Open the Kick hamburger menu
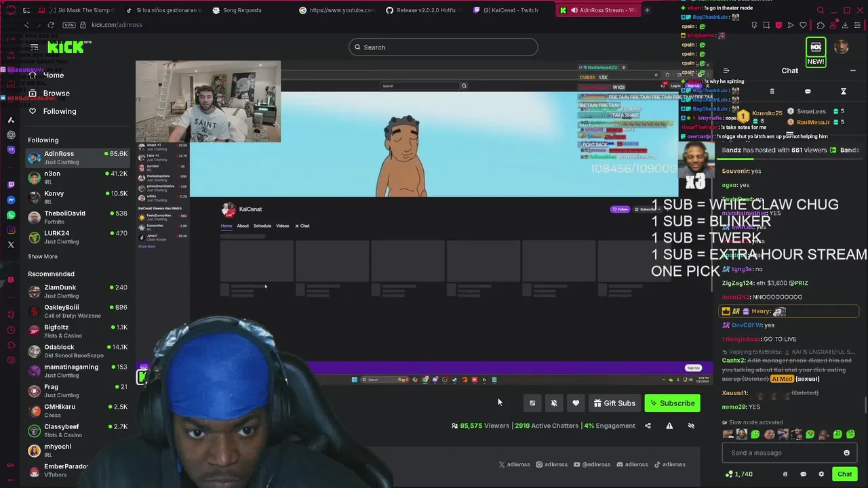 (x=34, y=47)
